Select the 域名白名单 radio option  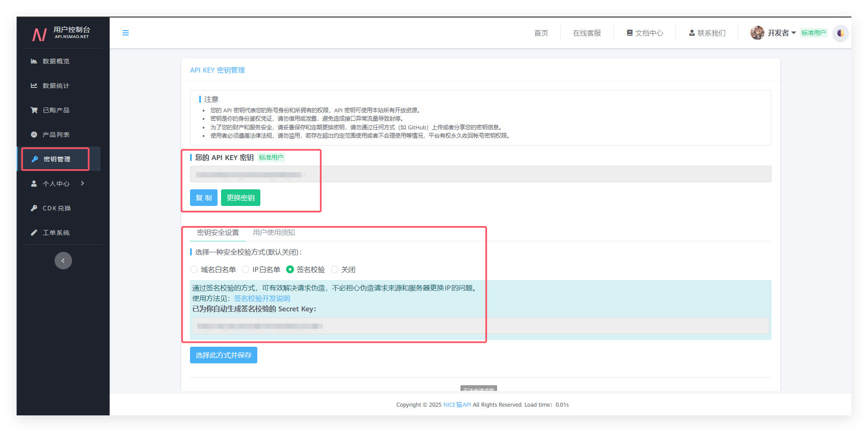click(x=194, y=269)
